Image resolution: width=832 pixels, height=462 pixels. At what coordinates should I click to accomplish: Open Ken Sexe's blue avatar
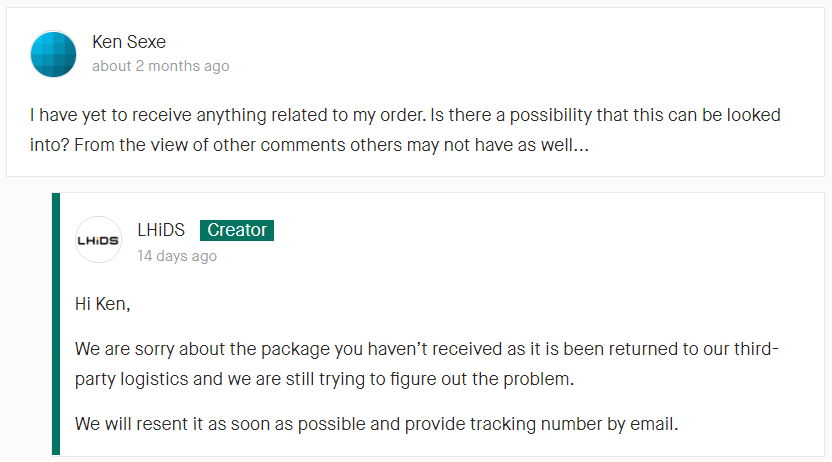click(x=53, y=54)
